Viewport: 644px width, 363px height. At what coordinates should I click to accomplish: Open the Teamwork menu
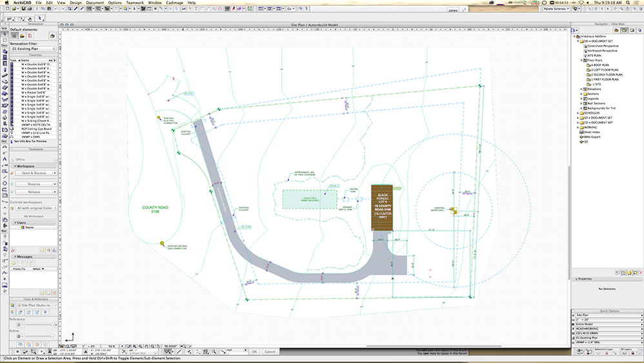pos(135,3)
